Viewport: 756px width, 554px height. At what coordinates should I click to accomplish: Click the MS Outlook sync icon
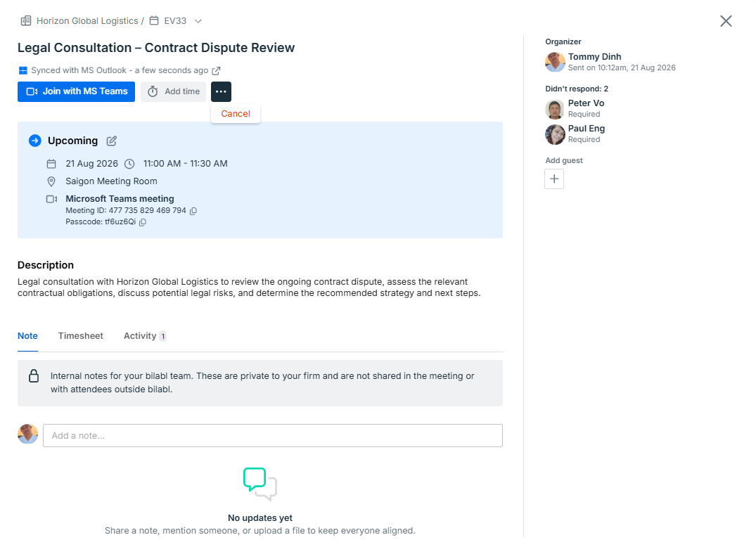pyautogui.click(x=23, y=70)
